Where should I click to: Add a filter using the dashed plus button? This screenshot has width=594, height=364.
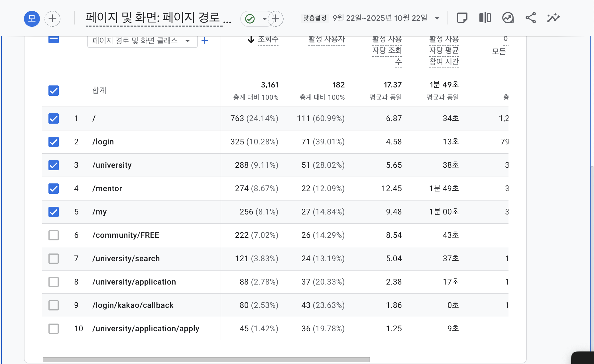(x=275, y=19)
